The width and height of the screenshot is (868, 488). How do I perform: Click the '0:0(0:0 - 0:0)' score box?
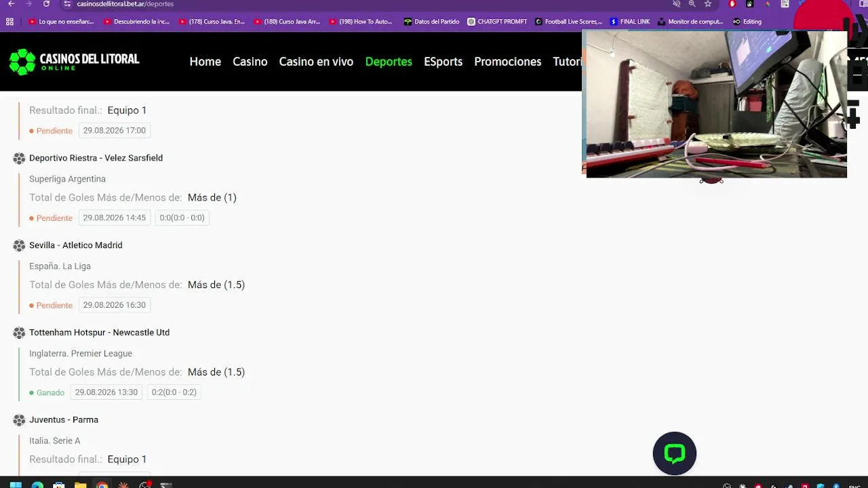pos(182,218)
